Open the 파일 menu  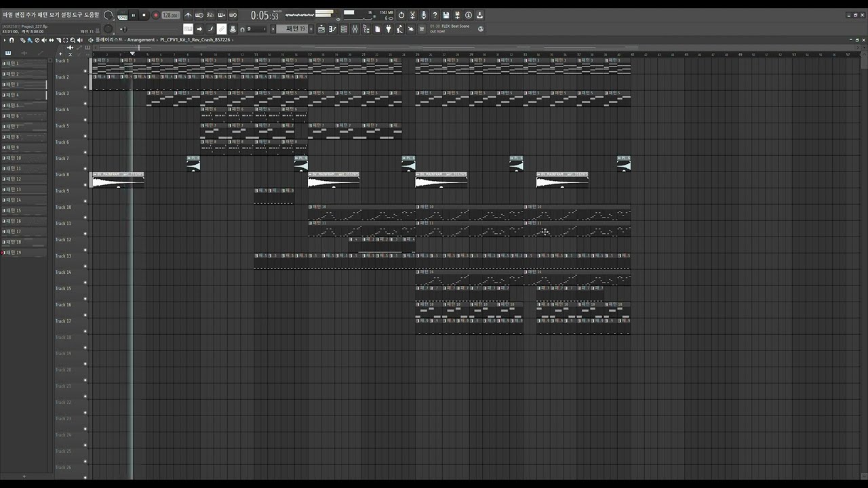(x=7, y=15)
